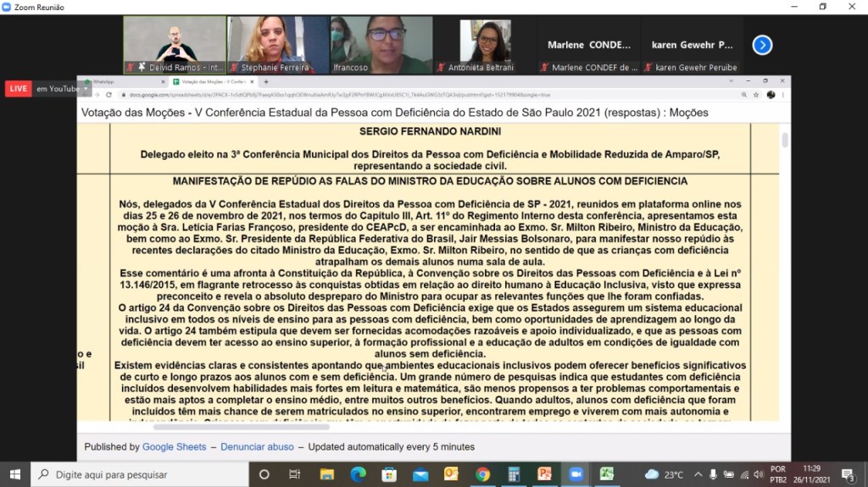Show next participants with blue arrow button
868x487 pixels.
click(x=762, y=45)
